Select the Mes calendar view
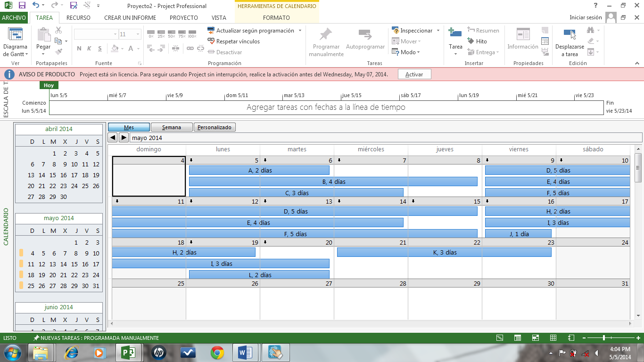The image size is (644, 362). click(x=129, y=127)
